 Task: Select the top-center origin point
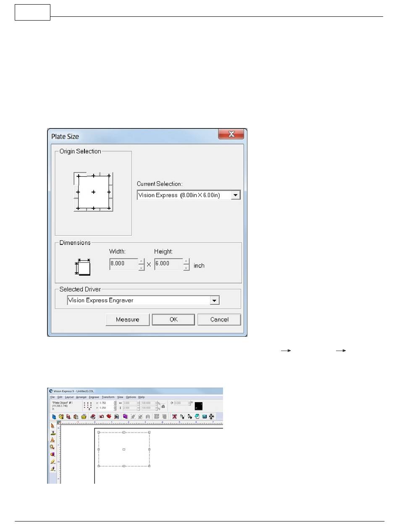point(93,176)
